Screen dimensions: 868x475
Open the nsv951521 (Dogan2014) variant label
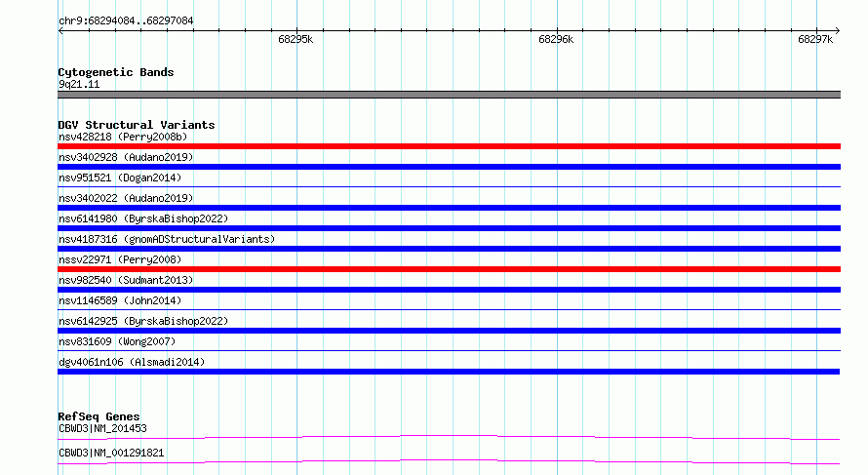[120, 178]
